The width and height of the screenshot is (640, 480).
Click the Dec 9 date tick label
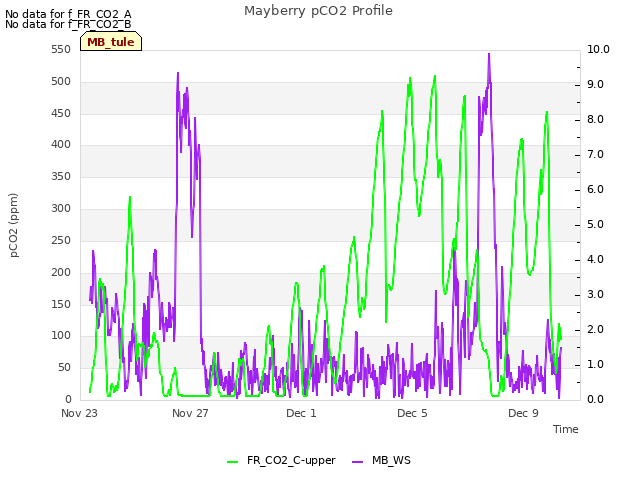tap(523, 413)
